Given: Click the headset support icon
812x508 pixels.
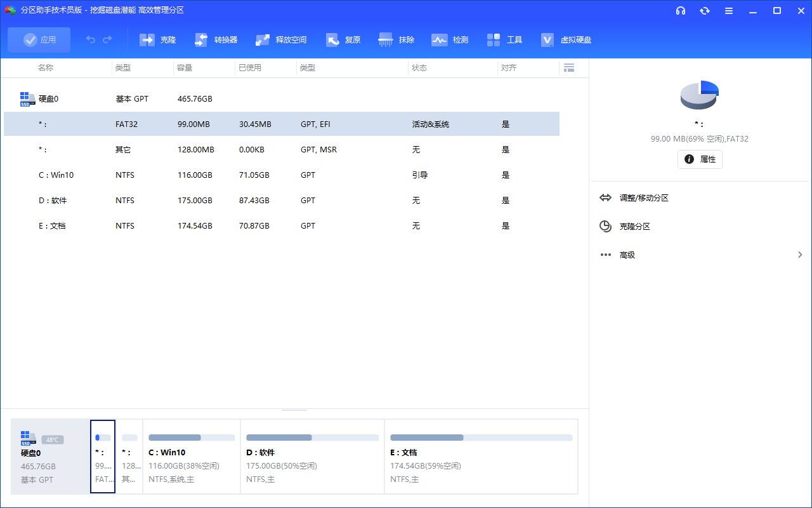Looking at the screenshot, I should (x=681, y=11).
